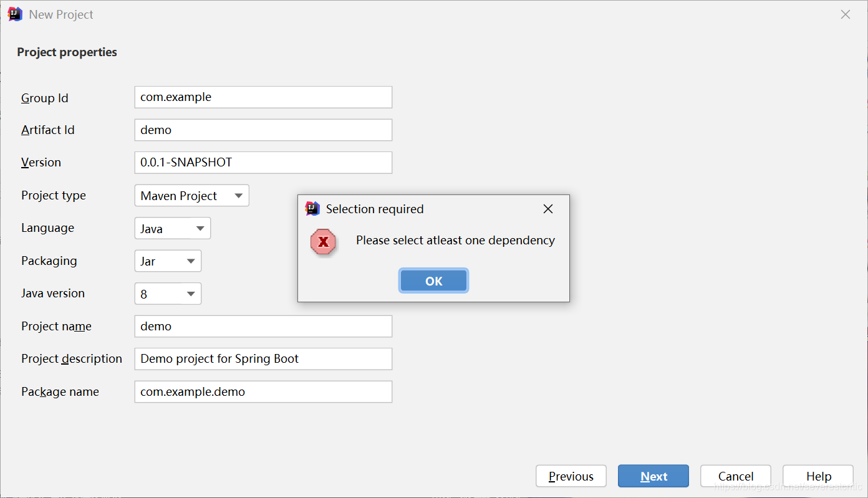Image resolution: width=868 pixels, height=498 pixels.
Task: Click the 'Language' label
Action: point(47,228)
